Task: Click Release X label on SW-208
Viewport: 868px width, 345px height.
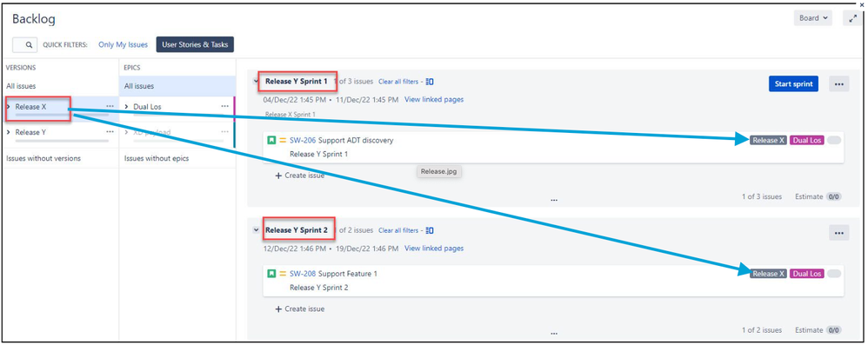Action: pyautogui.click(x=768, y=274)
